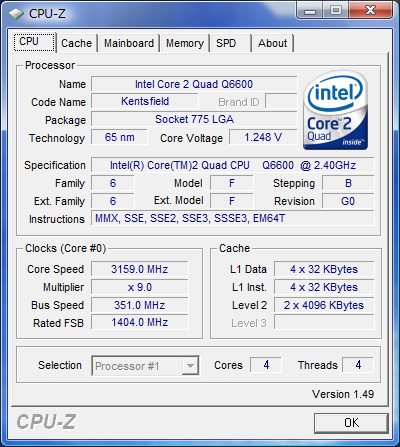This screenshot has height=447, width=400.
Task: Click the Core Voltage value '1.248 V'
Action: (263, 137)
